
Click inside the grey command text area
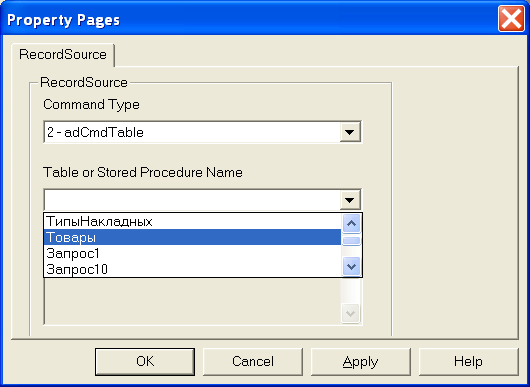coord(193,301)
